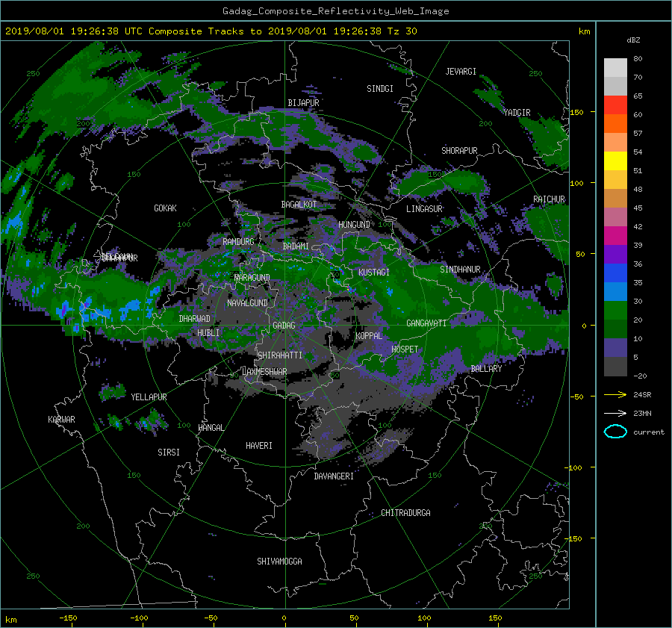Click the 'current' legend label
Viewport: 672px width, 628px height.
click(x=649, y=432)
